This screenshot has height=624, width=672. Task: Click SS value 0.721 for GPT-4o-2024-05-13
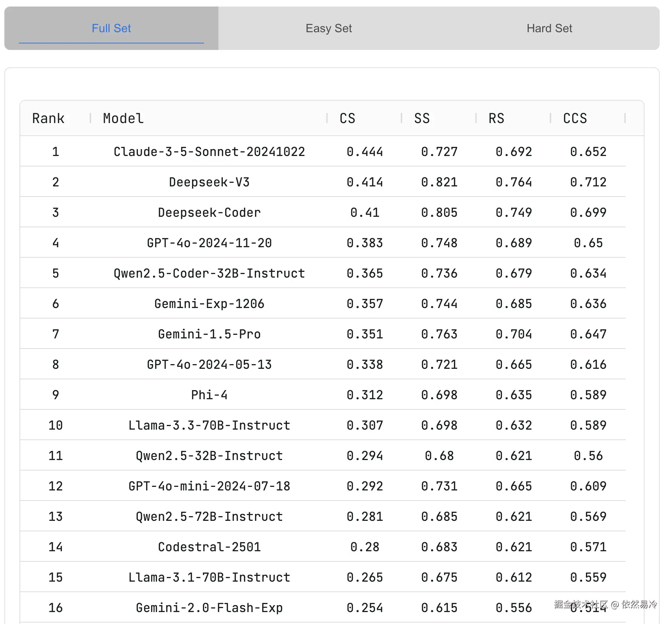point(439,364)
